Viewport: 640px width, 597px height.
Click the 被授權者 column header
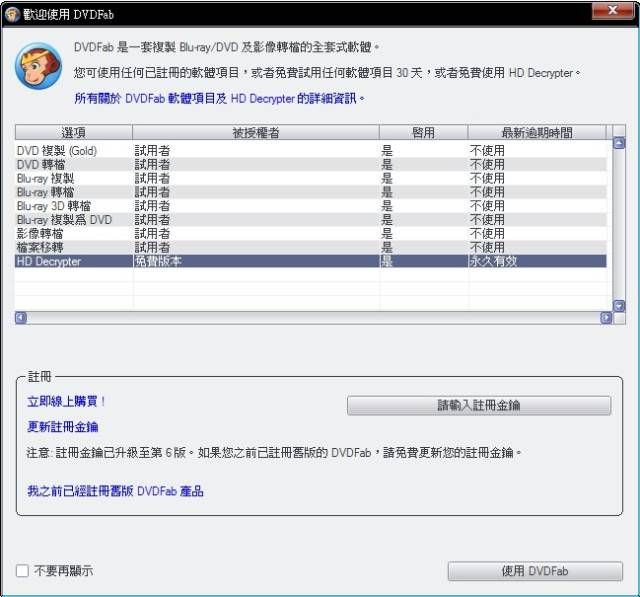coord(255,132)
